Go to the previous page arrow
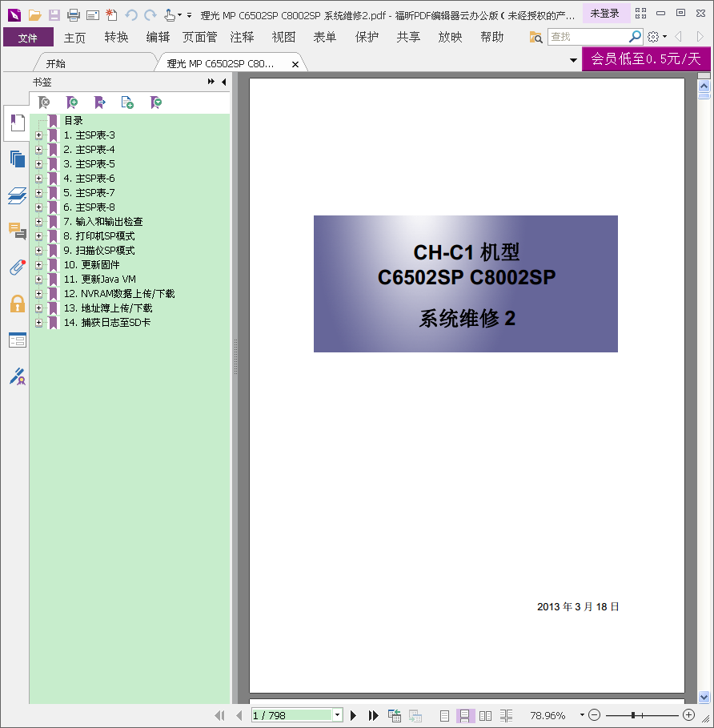This screenshot has height=728, width=714. click(239, 715)
